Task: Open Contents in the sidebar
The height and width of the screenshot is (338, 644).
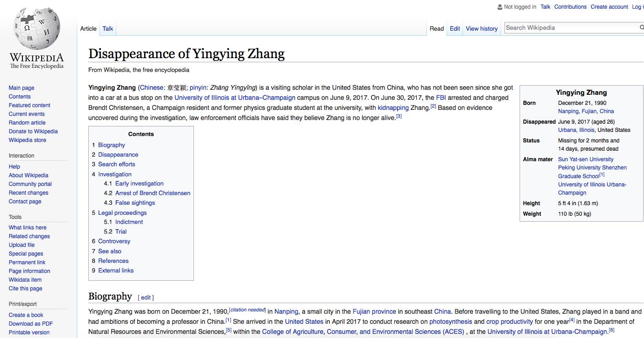Action: [x=20, y=97]
